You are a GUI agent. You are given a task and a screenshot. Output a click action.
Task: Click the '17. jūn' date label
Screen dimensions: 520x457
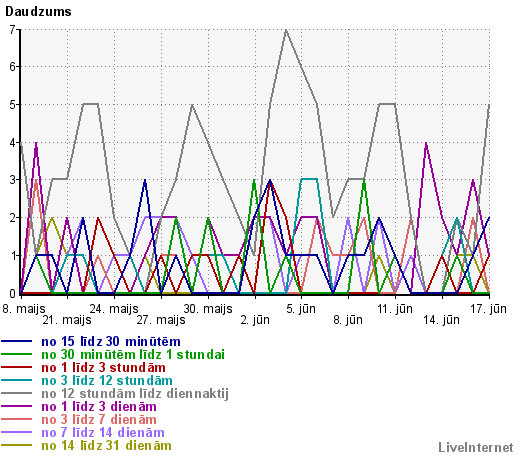pyautogui.click(x=488, y=309)
